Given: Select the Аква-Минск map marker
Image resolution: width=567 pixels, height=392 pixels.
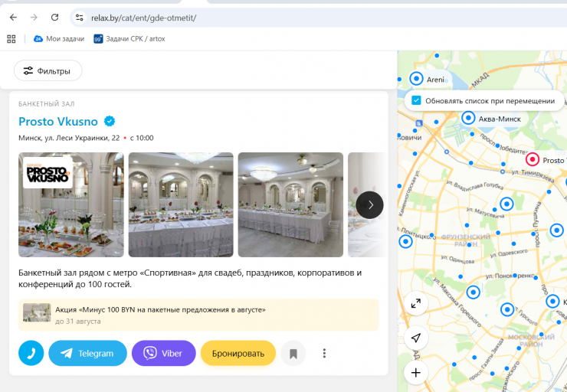Looking at the screenshot, I should click(x=468, y=118).
